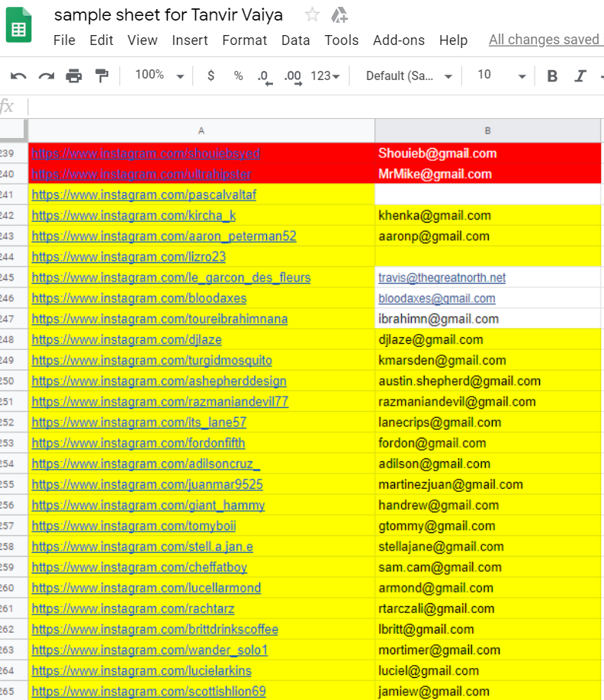Image resolution: width=604 pixels, height=700 pixels.
Task: Open the instagram.com/kircha_k link
Action: click(x=133, y=216)
